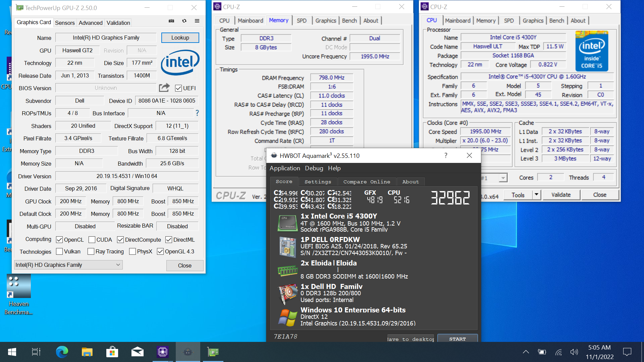Open the notification center icon
This screenshot has height=362, width=644.
click(x=627, y=352)
